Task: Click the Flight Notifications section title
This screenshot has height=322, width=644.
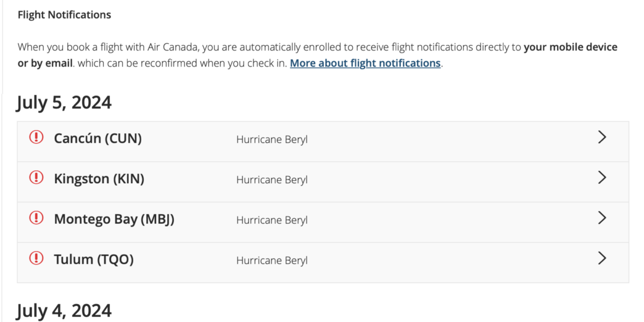Action: click(64, 15)
